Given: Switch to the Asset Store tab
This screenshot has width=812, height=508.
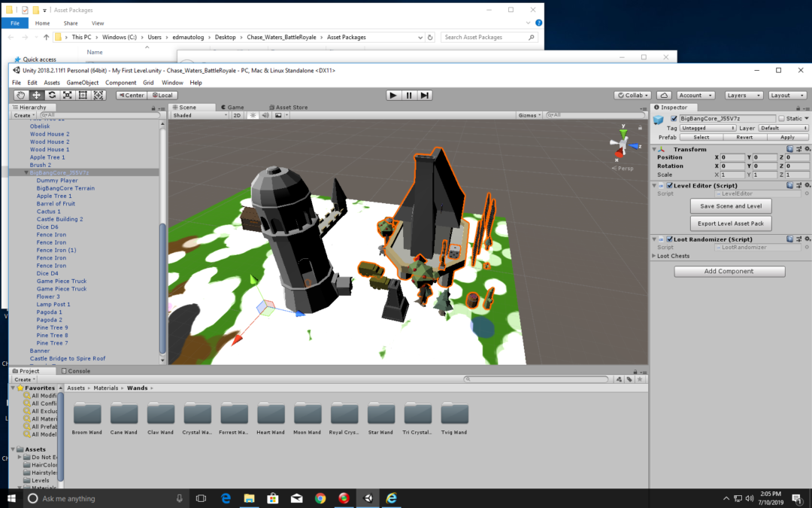Looking at the screenshot, I should tap(289, 108).
